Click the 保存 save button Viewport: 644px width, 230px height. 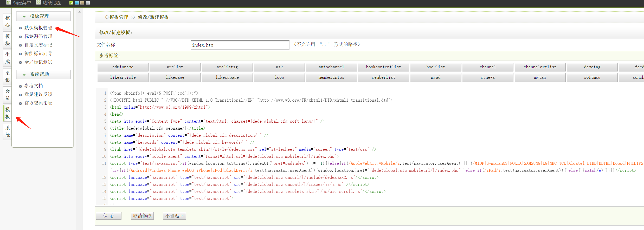click(x=109, y=216)
